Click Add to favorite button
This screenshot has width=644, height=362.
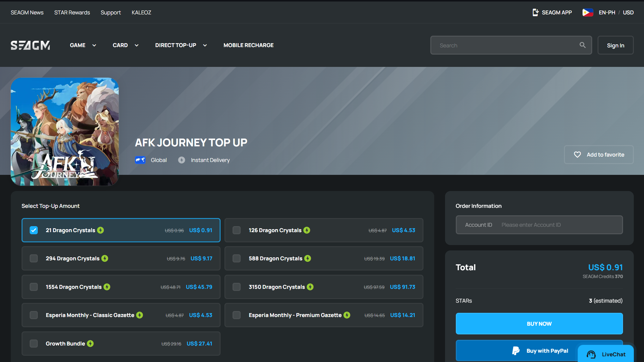599,155
